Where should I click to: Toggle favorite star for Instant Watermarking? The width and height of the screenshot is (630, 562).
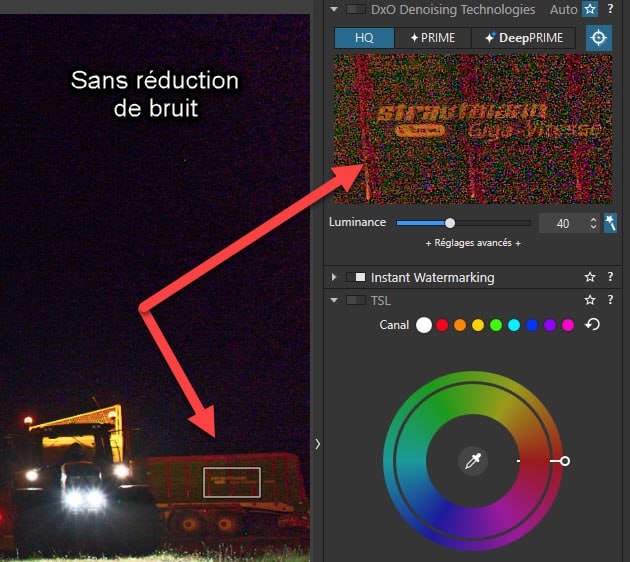(x=590, y=277)
